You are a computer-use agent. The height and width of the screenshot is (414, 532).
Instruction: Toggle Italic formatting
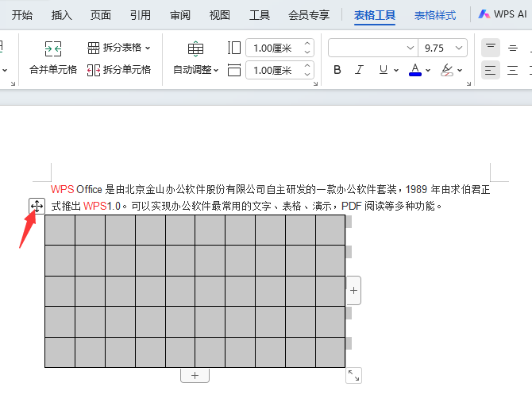coord(360,70)
